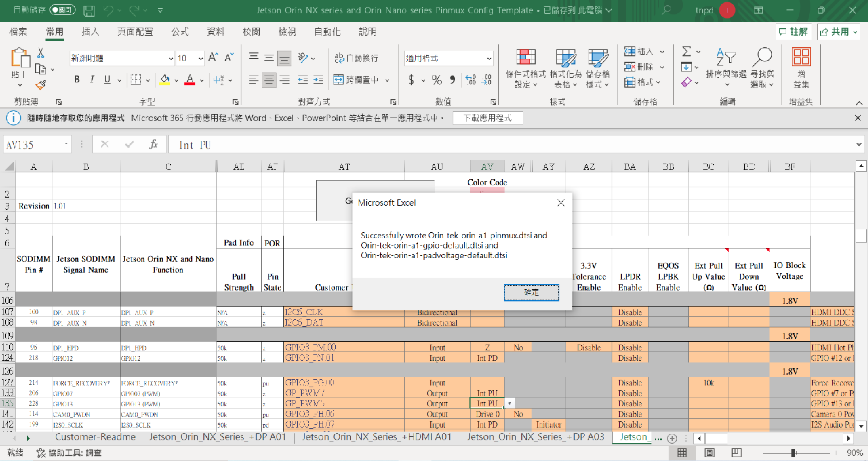
Task: Confirm the dialog with 確定 button
Action: 531,293
